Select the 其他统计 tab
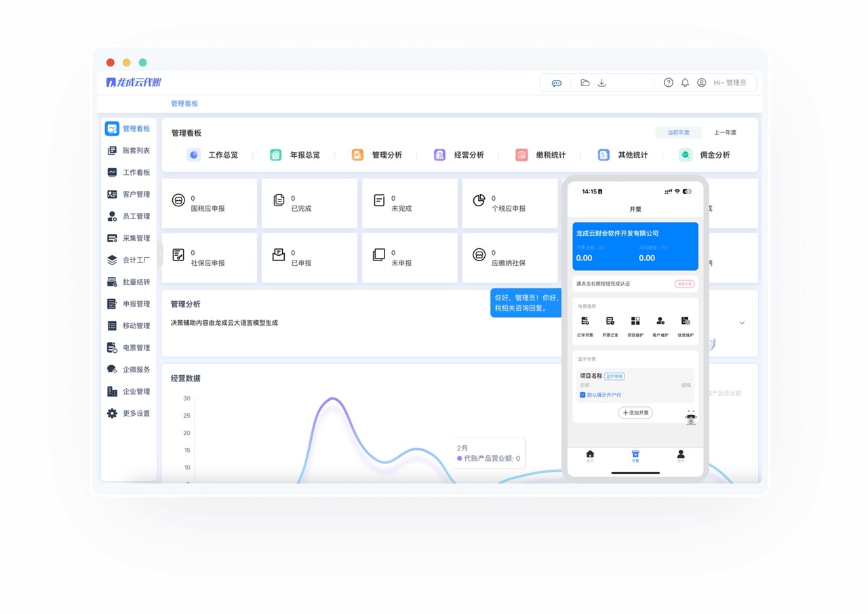Viewport: 868px width, 614px height. click(x=623, y=155)
